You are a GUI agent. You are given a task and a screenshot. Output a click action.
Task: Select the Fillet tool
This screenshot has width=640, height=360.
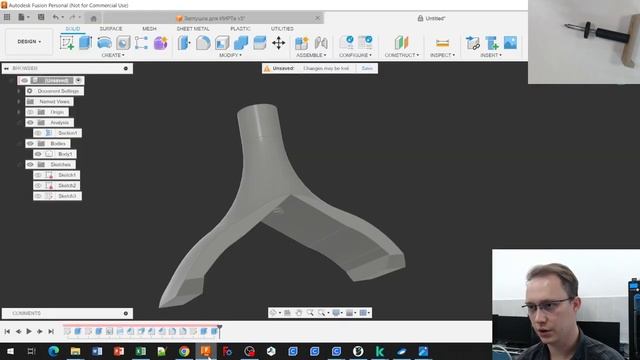pos(203,43)
